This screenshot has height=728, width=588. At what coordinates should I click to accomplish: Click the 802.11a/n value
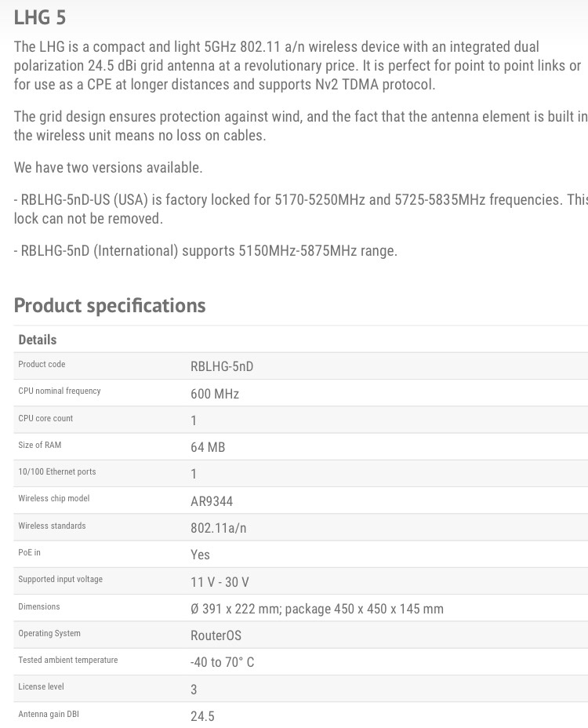[219, 528]
